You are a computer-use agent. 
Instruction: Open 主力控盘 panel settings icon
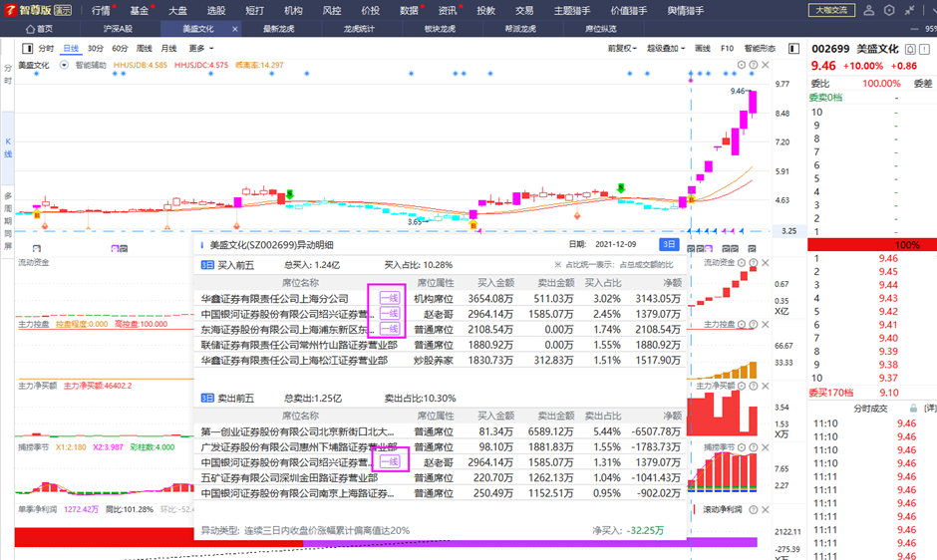[x=742, y=324]
